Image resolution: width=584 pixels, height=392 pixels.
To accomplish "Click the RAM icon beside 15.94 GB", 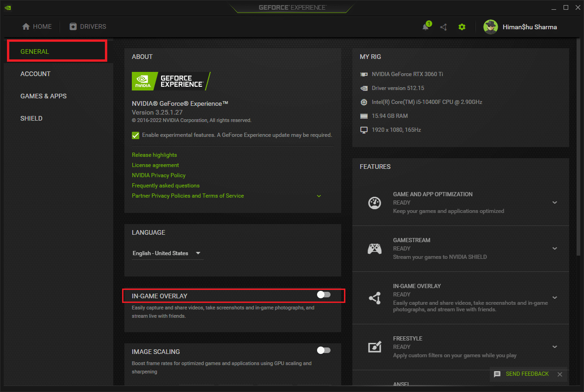I will point(364,116).
